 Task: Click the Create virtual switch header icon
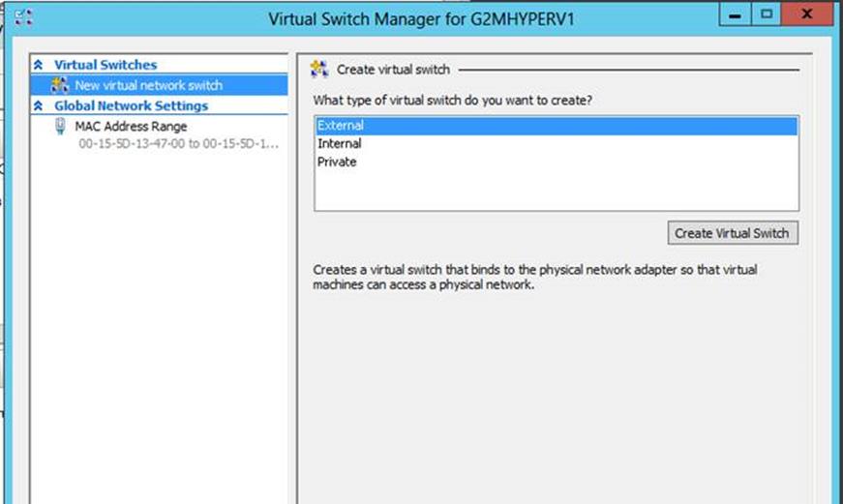(x=319, y=70)
